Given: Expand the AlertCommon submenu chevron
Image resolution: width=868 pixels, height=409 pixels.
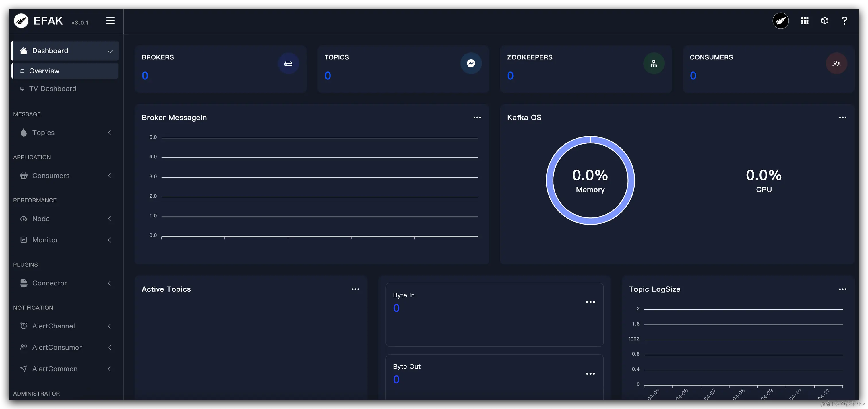Looking at the screenshot, I should click(109, 369).
